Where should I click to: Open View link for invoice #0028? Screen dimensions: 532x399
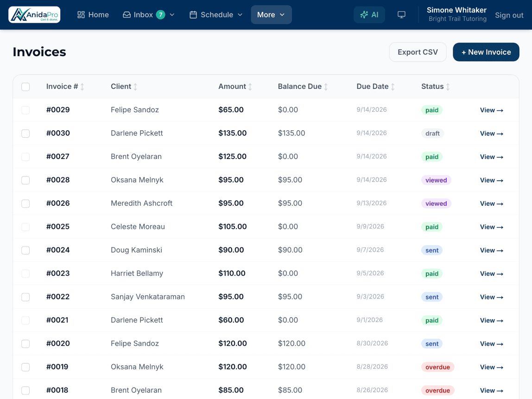(491, 180)
